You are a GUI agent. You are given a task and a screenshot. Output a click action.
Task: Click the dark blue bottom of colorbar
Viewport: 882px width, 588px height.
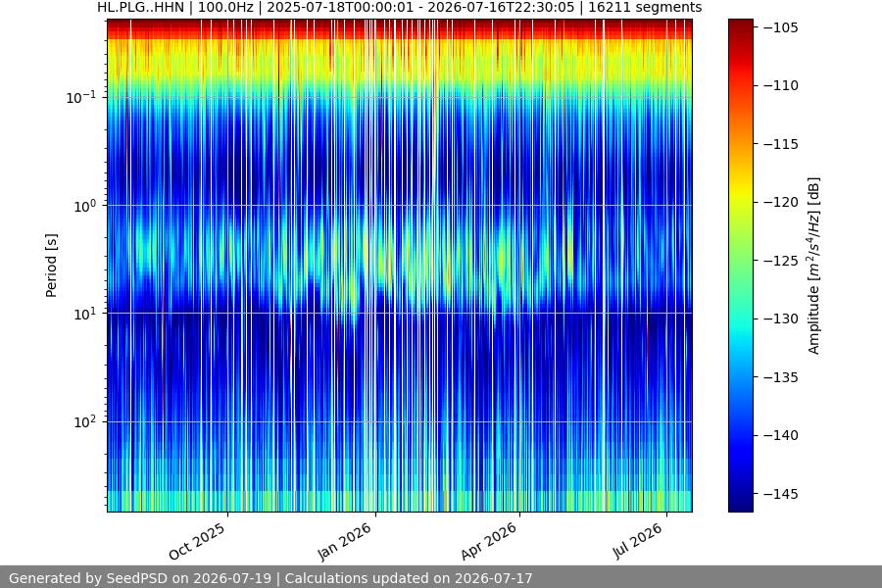(740, 504)
